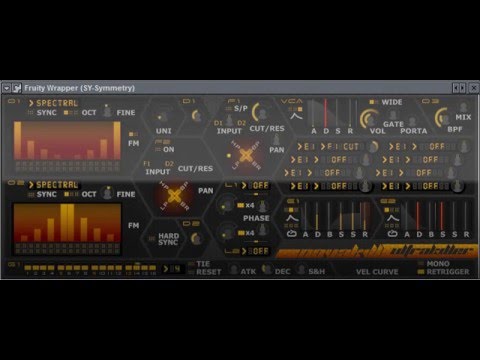Click the F1 PAN knob

point(276,140)
